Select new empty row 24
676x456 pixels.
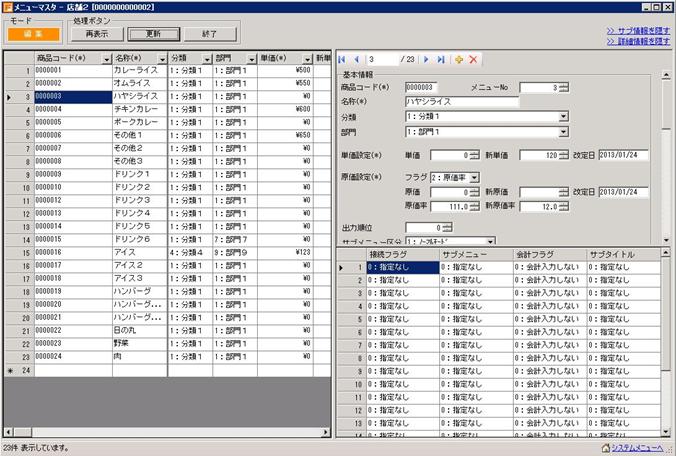[166, 371]
